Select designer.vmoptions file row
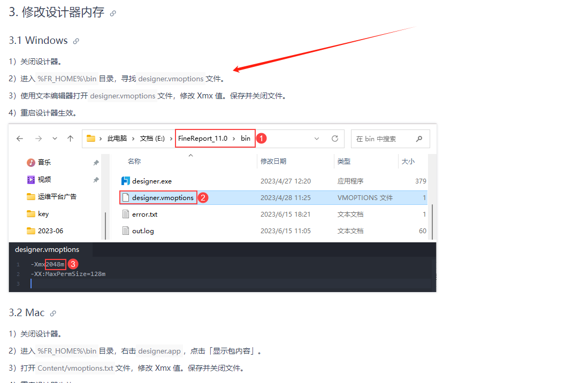Image resolution: width=588 pixels, height=383 pixels. [x=273, y=197]
